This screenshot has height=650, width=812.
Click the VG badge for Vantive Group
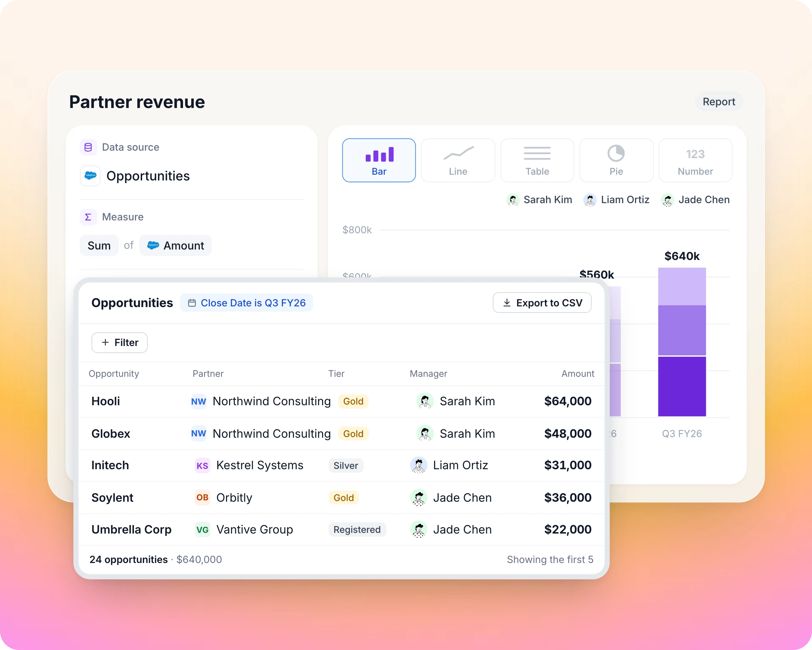pyautogui.click(x=202, y=529)
